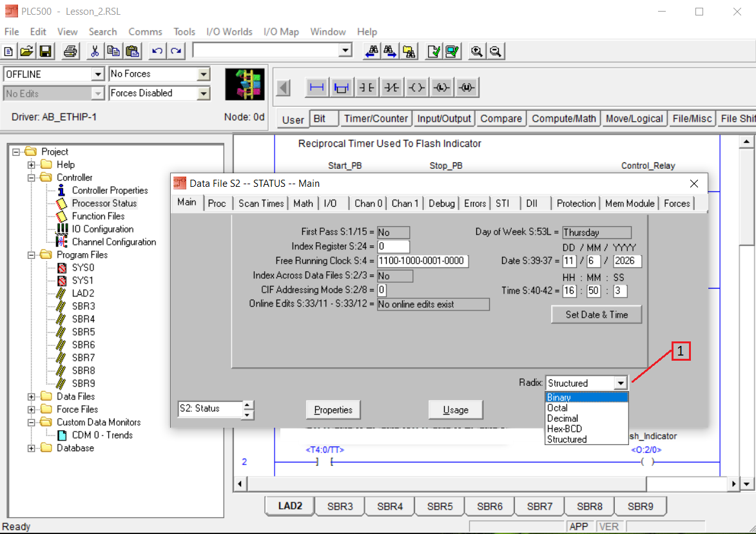Image resolution: width=756 pixels, height=534 pixels.
Task: Open the Tools menu
Action: click(x=184, y=32)
